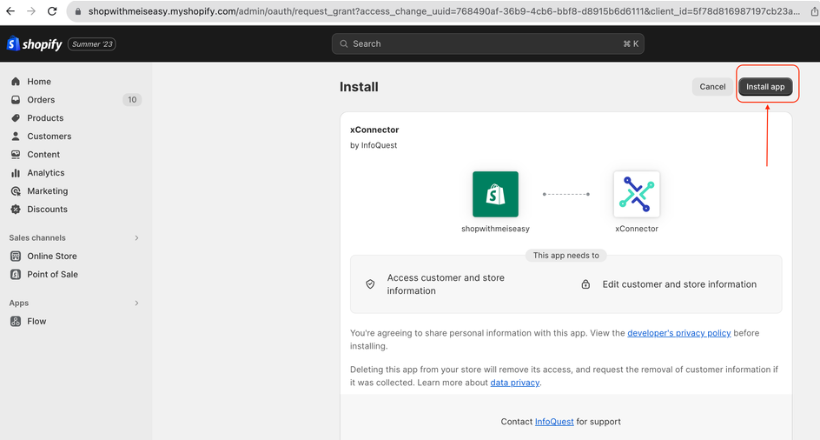Open the Content section

click(43, 155)
